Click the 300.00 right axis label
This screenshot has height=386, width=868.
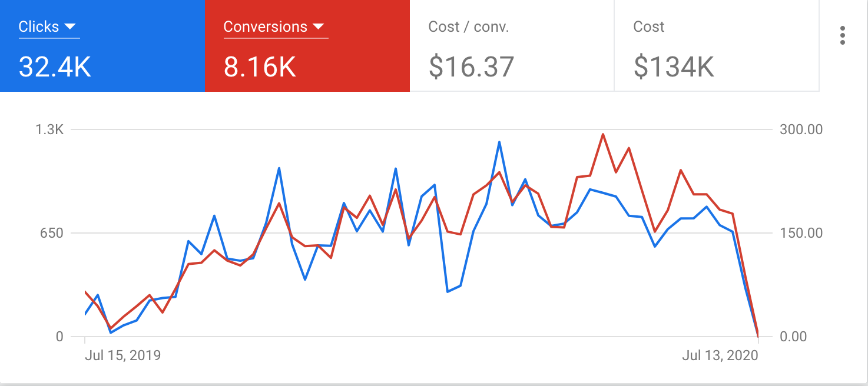click(x=801, y=129)
